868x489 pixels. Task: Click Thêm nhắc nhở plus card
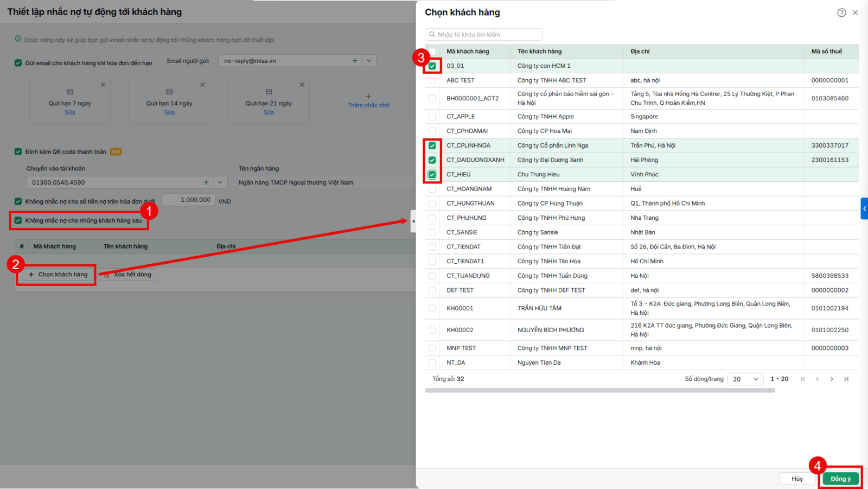368,101
